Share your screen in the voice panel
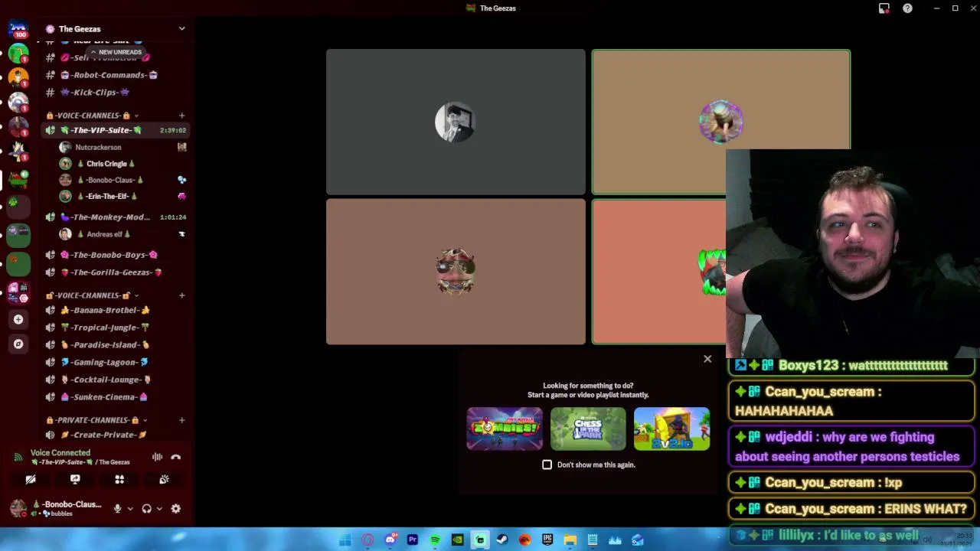The width and height of the screenshot is (980, 551). point(75,479)
